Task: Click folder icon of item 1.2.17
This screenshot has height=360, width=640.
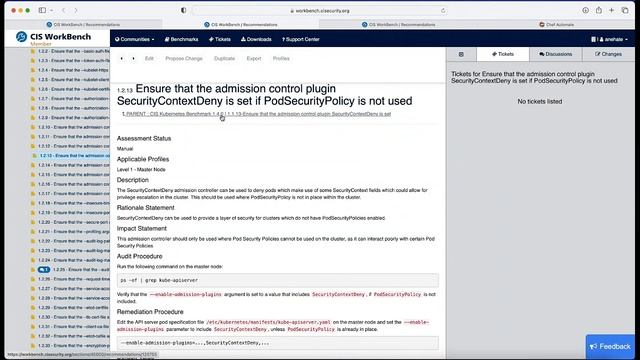Action: (x=33, y=193)
